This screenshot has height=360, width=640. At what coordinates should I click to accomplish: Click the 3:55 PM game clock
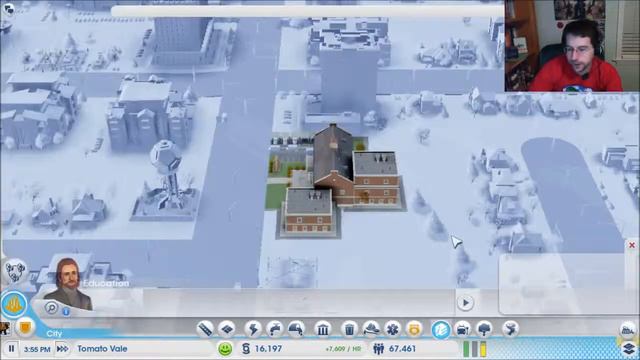pyautogui.click(x=37, y=349)
